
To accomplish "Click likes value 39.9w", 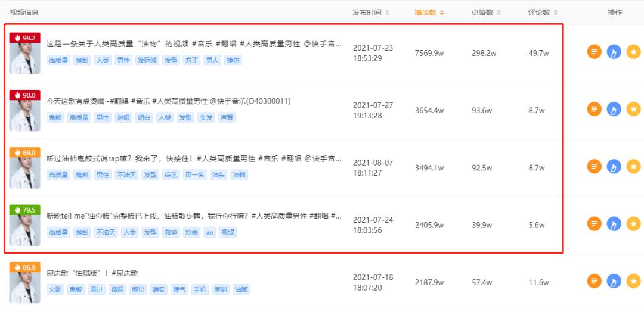I will click(x=482, y=225).
